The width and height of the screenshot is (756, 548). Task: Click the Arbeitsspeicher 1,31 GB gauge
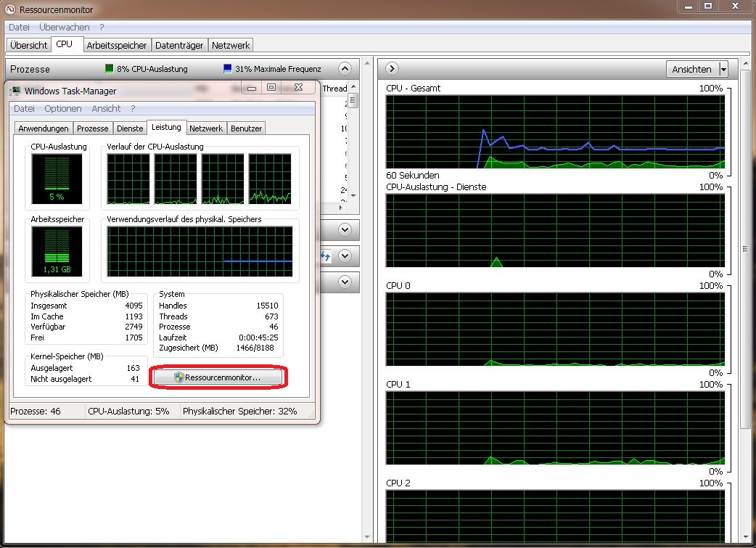click(57, 251)
